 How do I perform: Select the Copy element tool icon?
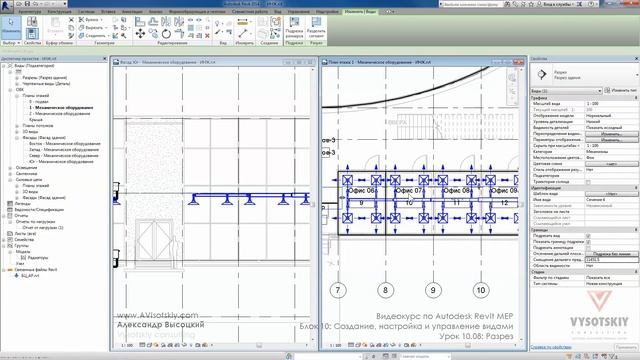153,34
